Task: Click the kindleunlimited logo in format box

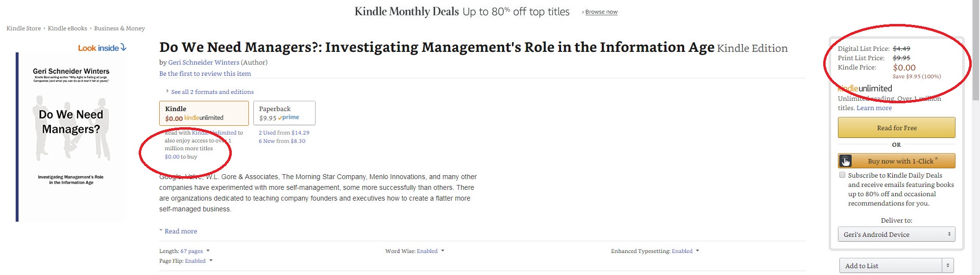Action: pos(204,118)
